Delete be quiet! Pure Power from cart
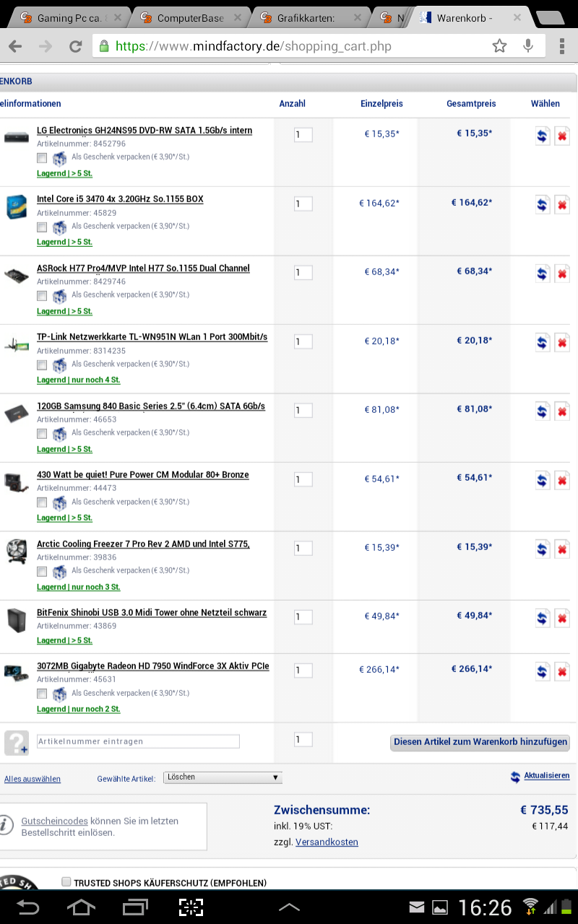This screenshot has width=578, height=924. coord(562,481)
